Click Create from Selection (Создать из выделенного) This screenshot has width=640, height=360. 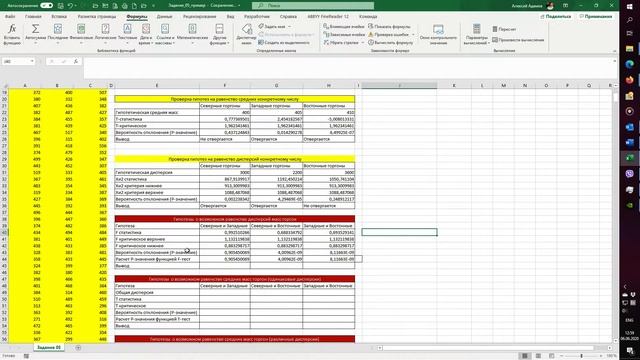(284, 42)
